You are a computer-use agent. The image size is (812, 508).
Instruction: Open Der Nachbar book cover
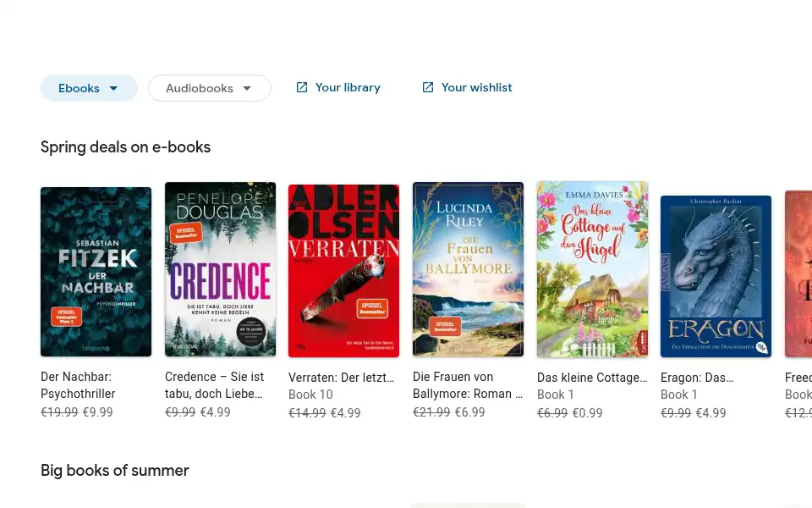pyautogui.click(x=96, y=272)
